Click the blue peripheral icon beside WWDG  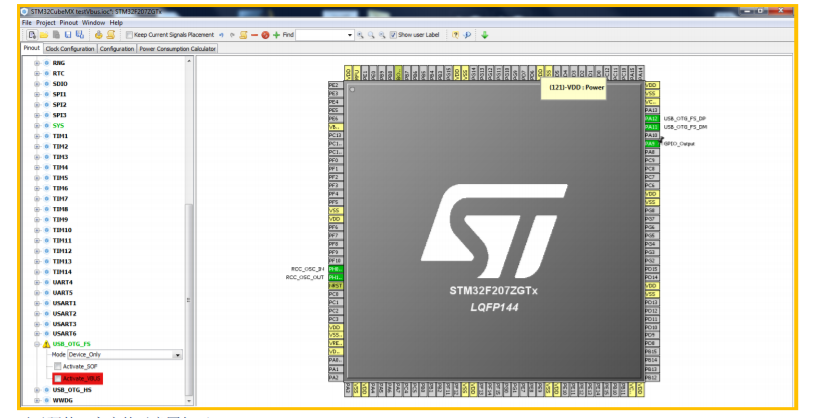point(47,400)
